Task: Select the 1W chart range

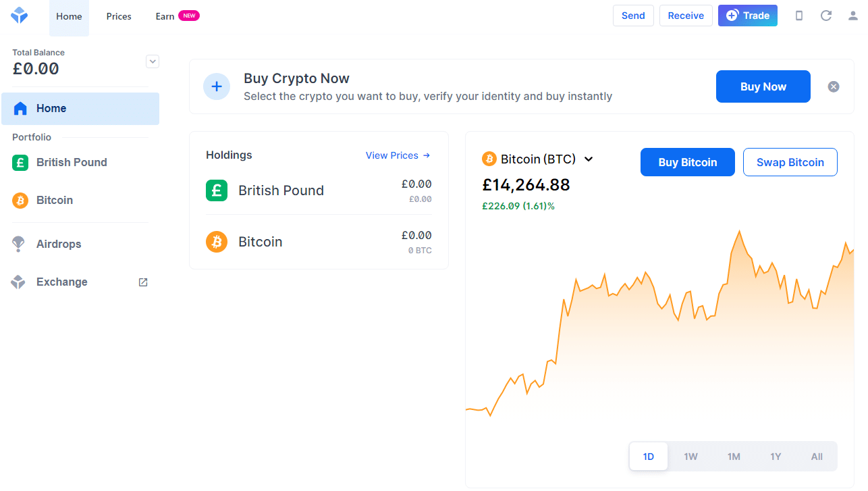Action: (x=690, y=457)
